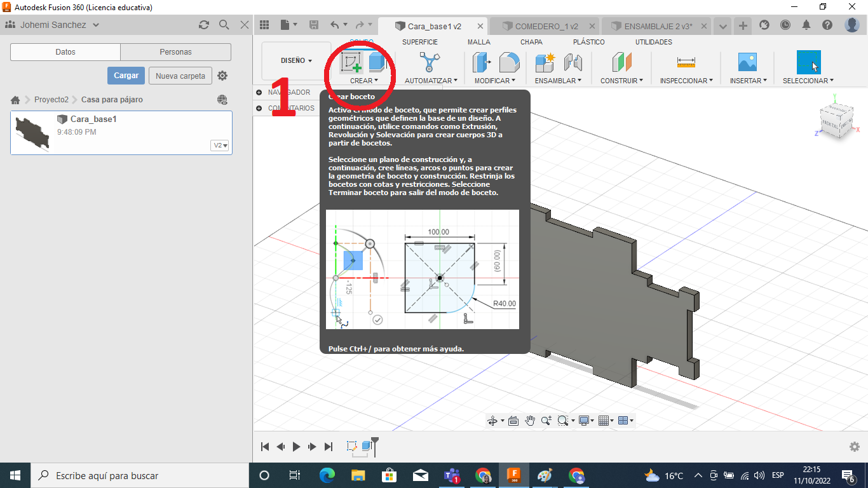Click the Insert image icon
This screenshot has width=868, height=488.
(x=747, y=62)
